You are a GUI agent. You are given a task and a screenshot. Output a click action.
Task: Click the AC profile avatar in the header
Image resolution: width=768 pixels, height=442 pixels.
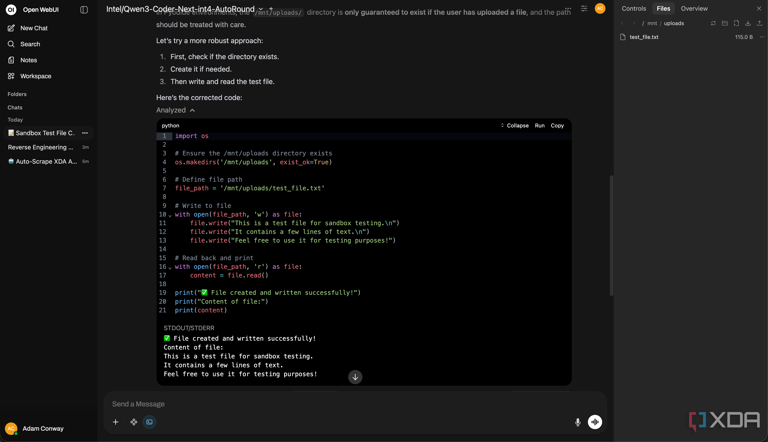click(600, 8)
